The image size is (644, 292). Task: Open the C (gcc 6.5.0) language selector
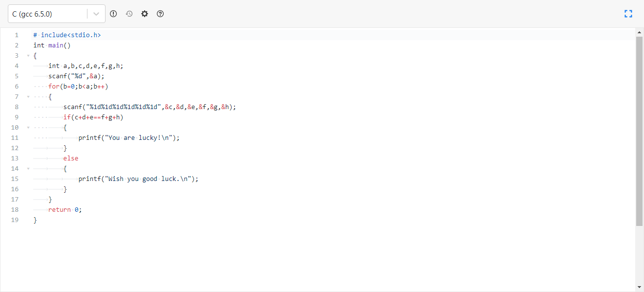click(49, 14)
